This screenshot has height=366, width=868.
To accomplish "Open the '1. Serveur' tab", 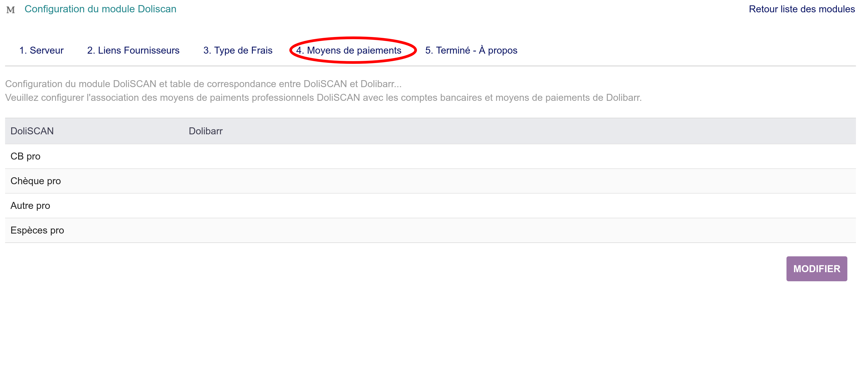I will [x=42, y=50].
